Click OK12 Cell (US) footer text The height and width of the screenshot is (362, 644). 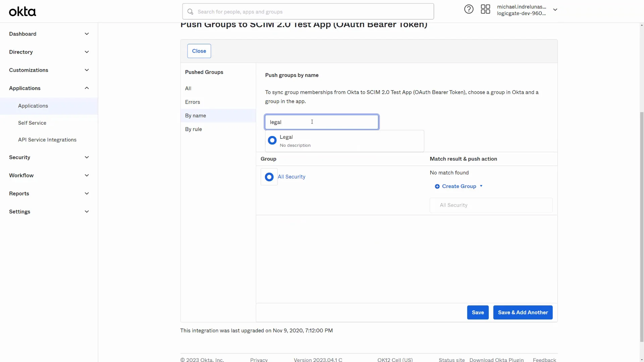pos(395,360)
